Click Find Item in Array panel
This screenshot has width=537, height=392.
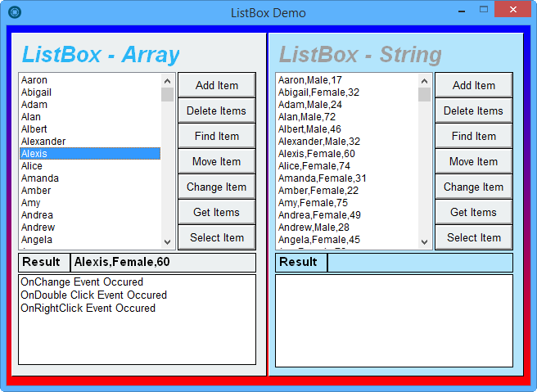217,136
